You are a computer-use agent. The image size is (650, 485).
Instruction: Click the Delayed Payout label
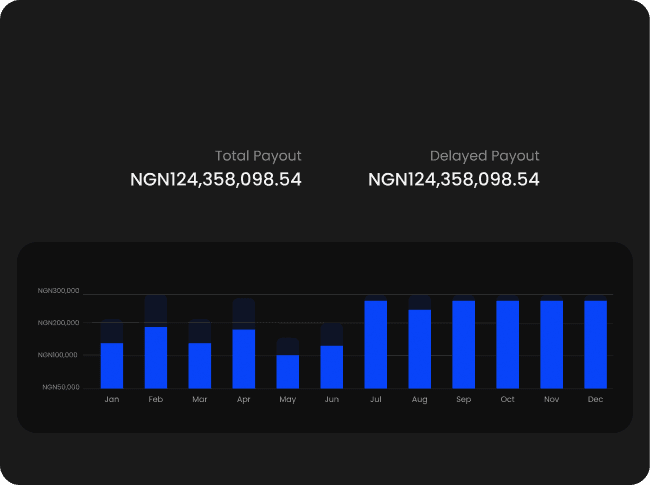click(x=485, y=156)
